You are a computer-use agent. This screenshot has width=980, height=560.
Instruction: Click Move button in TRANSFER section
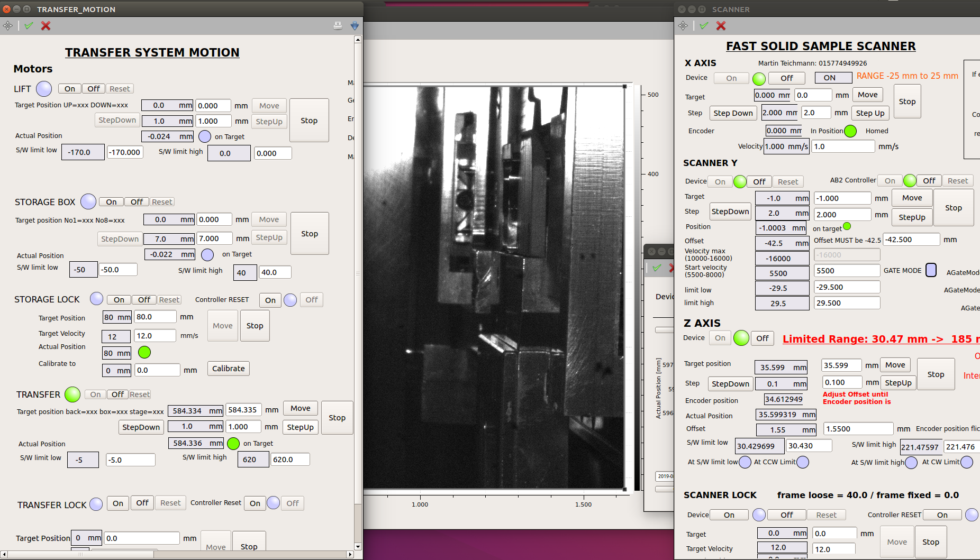(x=301, y=408)
